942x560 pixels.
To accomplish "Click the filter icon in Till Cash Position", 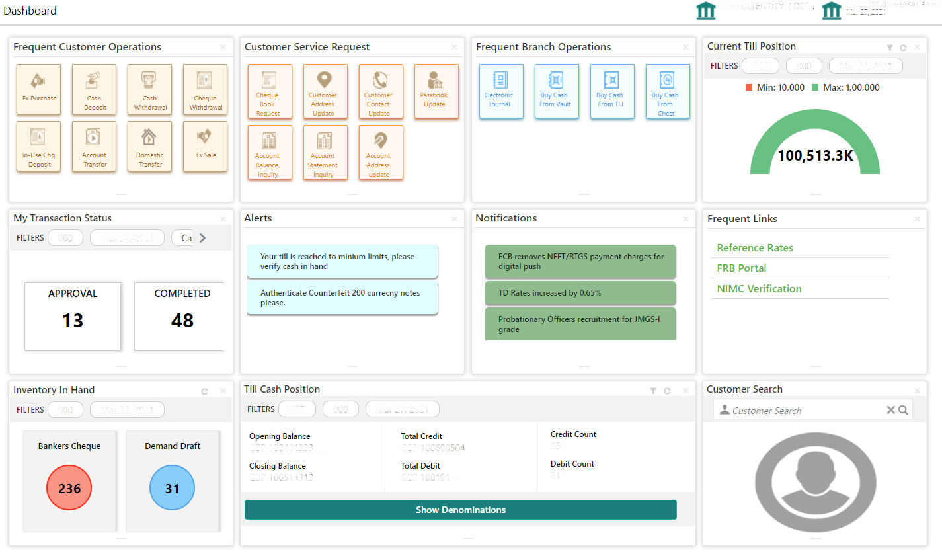I will click(x=653, y=391).
